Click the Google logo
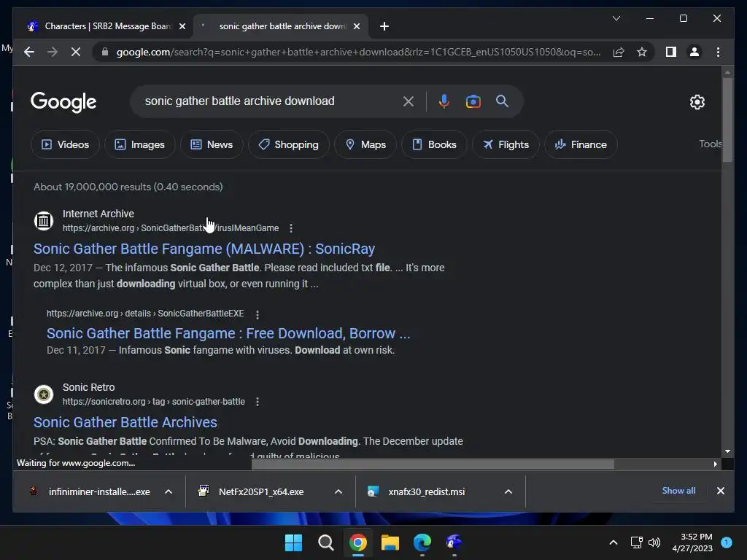The height and width of the screenshot is (560, 747). click(x=63, y=101)
